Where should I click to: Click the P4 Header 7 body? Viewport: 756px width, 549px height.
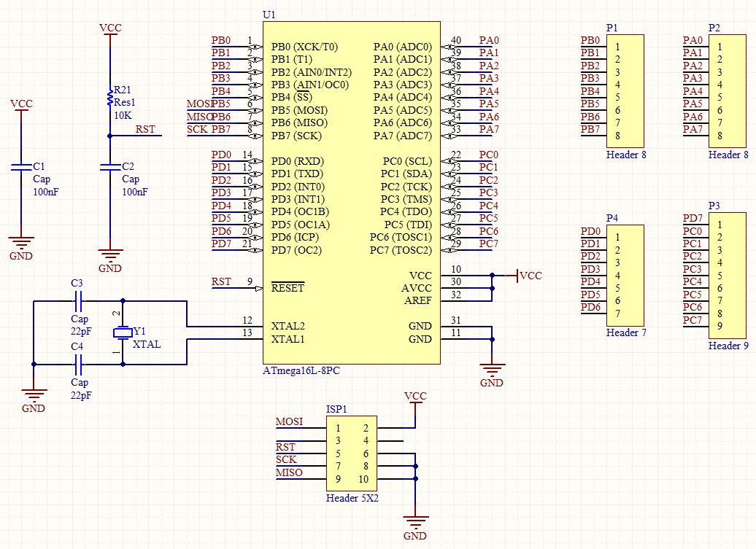[625, 276]
